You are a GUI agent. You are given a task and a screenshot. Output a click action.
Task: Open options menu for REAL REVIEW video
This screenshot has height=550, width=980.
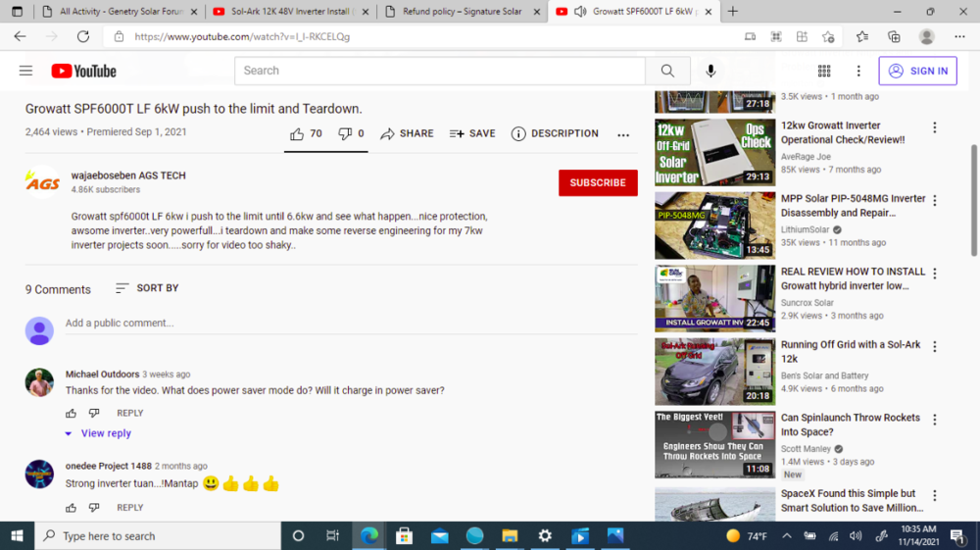click(934, 274)
